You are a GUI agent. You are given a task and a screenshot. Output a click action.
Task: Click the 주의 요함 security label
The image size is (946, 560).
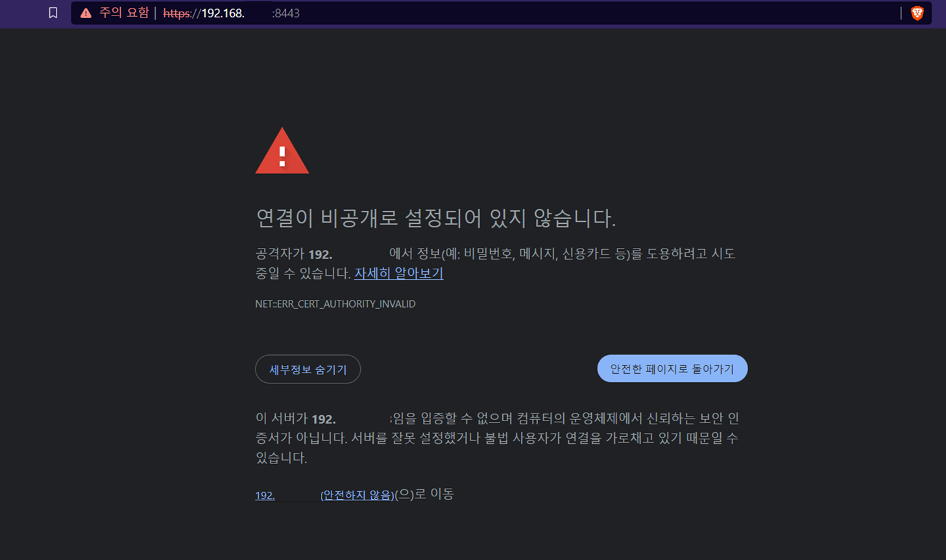[124, 13]
